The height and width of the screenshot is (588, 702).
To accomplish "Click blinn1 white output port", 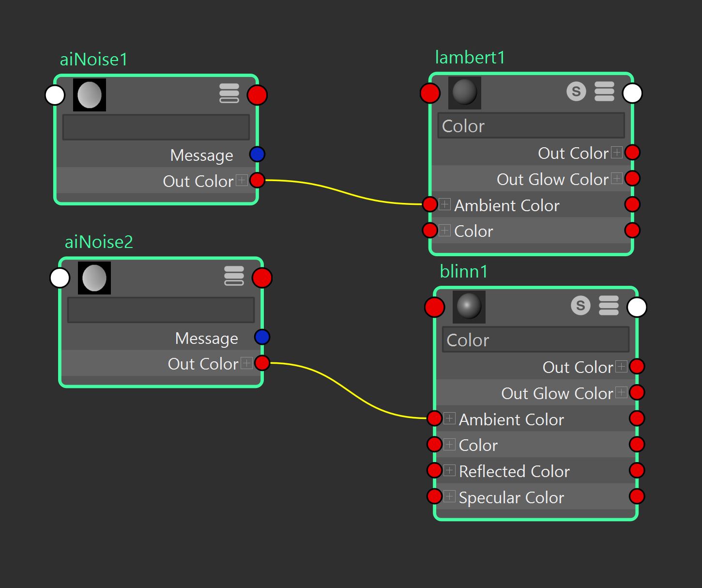I will pos(637,307).
